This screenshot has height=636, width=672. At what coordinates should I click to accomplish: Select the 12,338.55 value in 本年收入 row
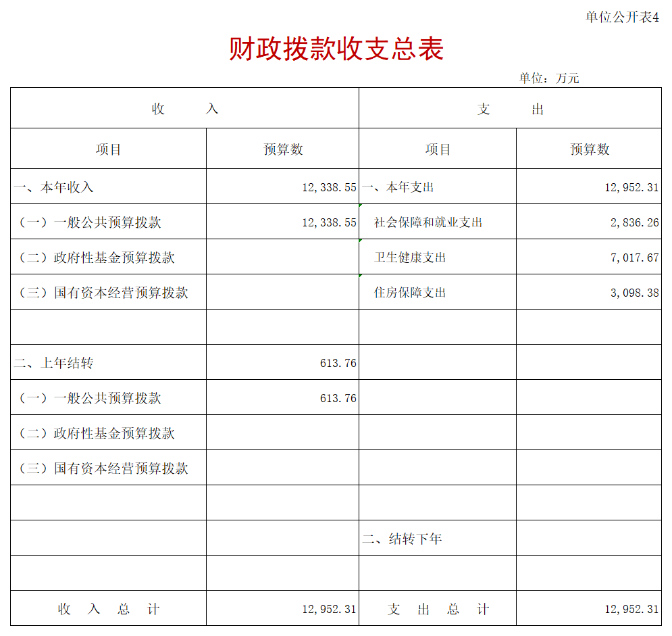[329, 187]
